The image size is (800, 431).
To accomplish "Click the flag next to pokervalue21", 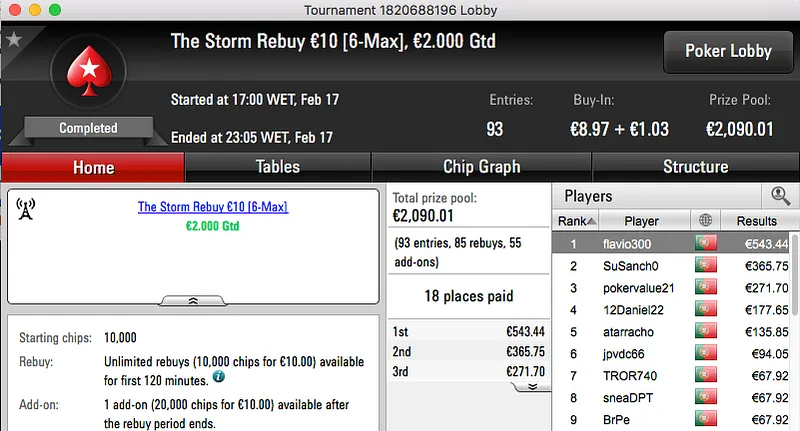I will [708, 288].
